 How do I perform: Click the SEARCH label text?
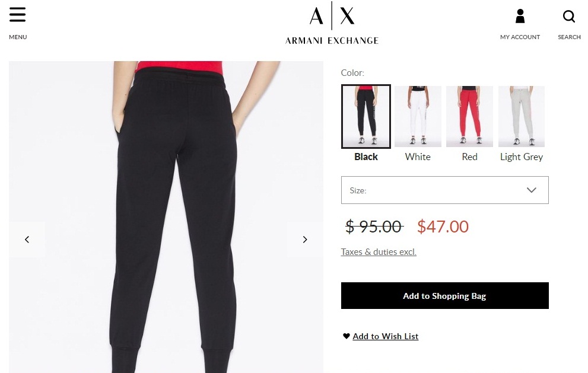pyautogui.click(x=569, y=37)
